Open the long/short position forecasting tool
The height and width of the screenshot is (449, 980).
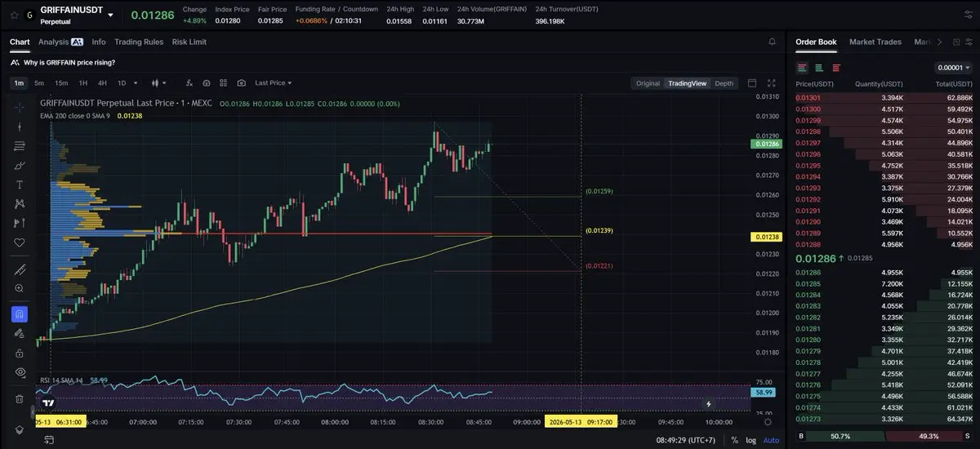coord(20,223)
